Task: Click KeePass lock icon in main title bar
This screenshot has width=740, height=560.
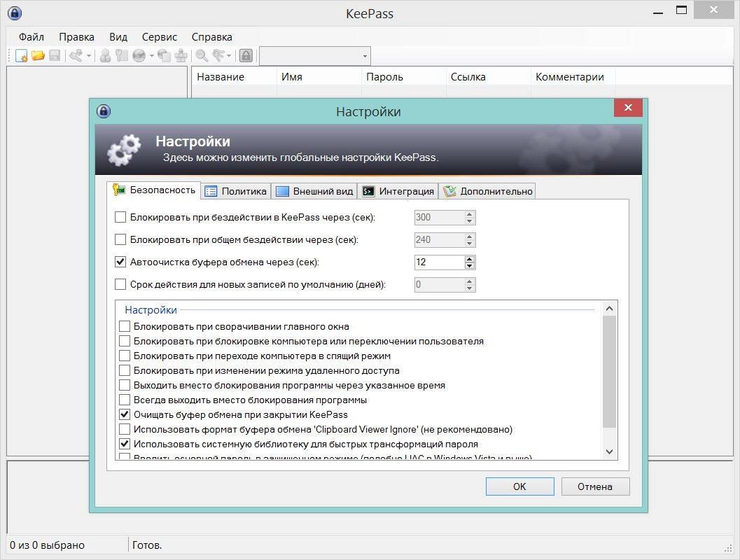Action: [15, 13]
